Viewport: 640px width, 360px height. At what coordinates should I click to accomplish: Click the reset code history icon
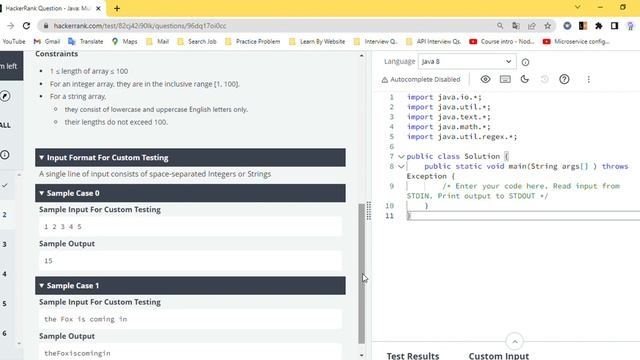pyautogui.click(x=544, y=79)
